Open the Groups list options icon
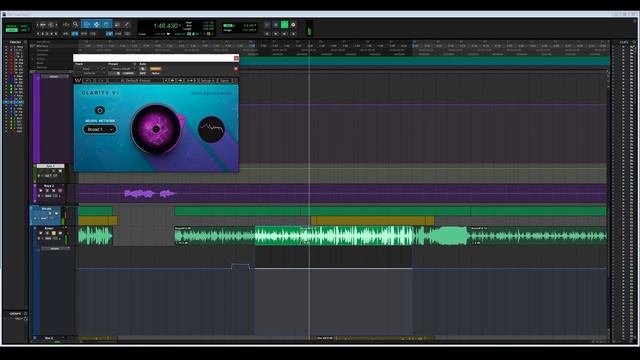 [x=25, y=313]
